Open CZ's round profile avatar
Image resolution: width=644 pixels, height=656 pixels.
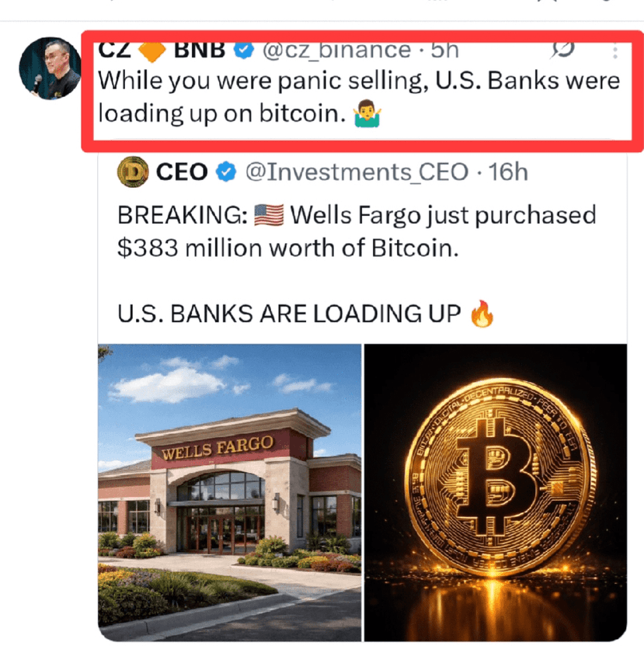point(50,68)
